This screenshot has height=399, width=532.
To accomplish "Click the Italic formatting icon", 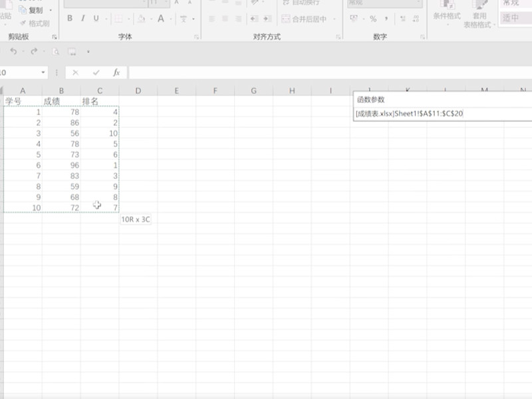I will click(83, 18).
